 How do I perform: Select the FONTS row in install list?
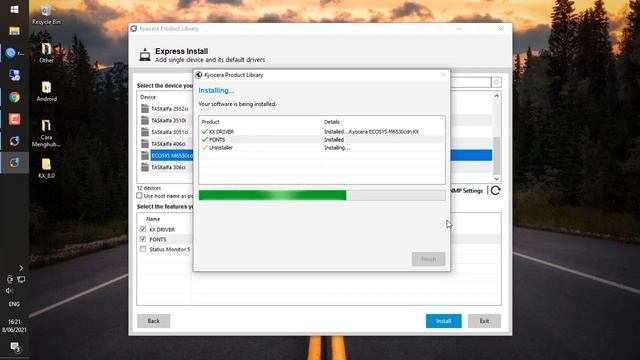tap(322, 140)
